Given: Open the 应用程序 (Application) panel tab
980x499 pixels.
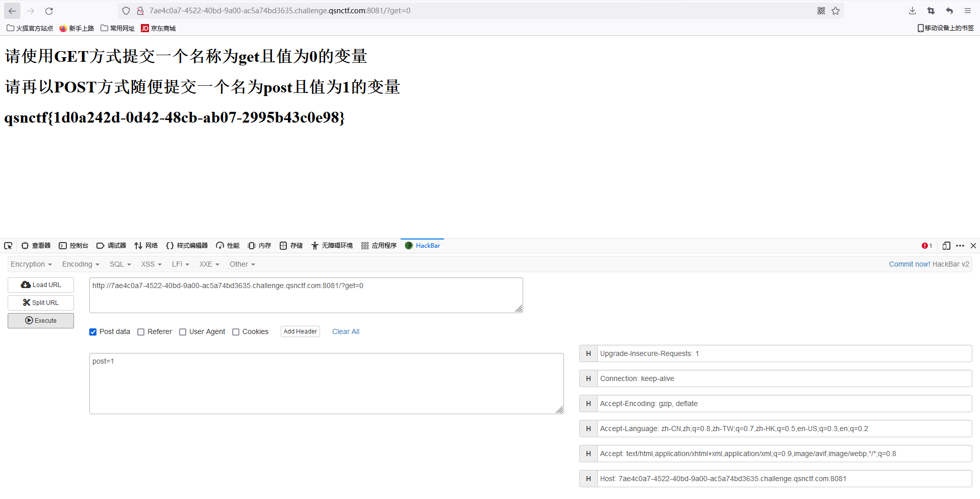Looking at the screenshot, I should tap(379, 246).
